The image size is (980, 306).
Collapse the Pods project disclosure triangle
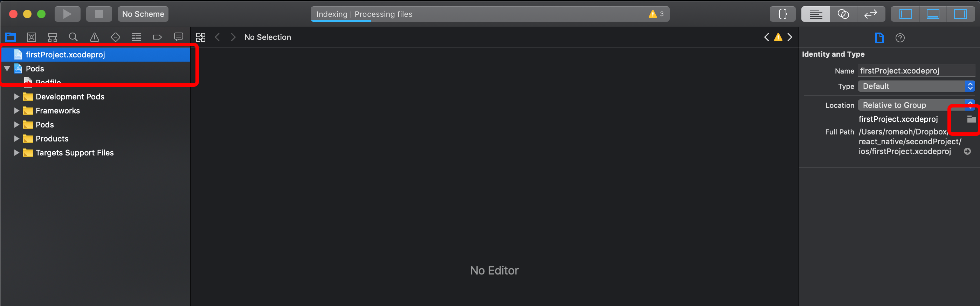(x=7, y=68)
